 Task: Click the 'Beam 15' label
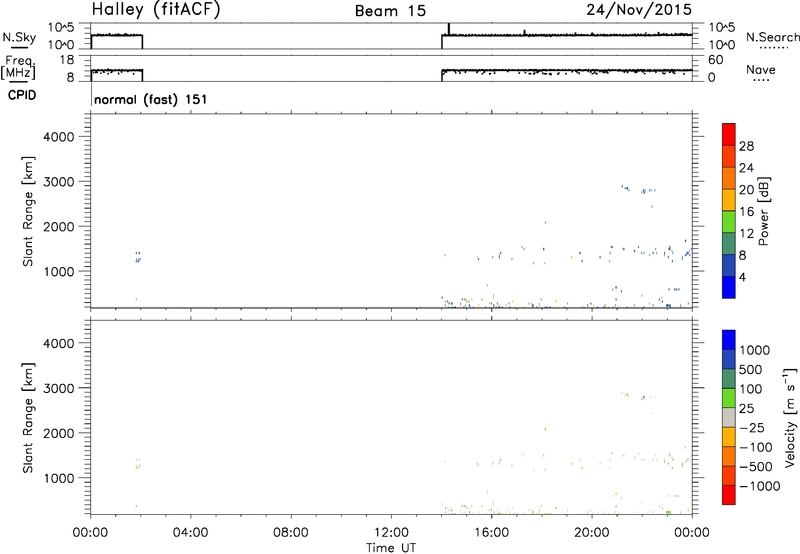point(390,11)
